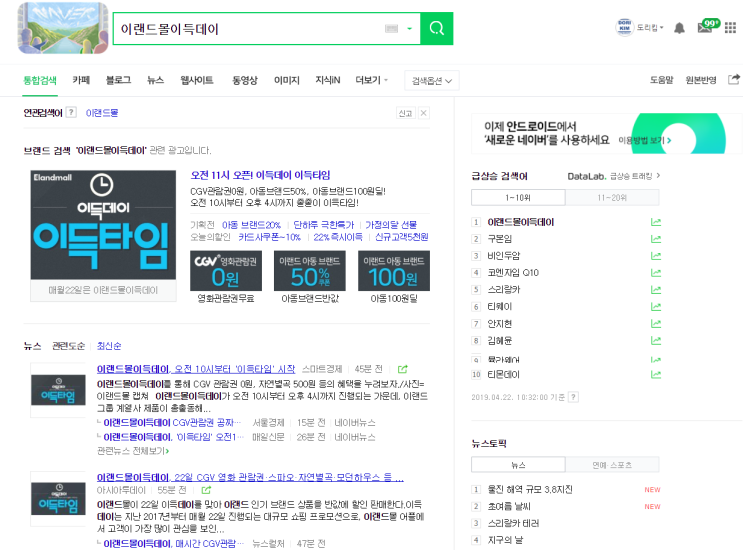Open the services grid menu icon

730,27
